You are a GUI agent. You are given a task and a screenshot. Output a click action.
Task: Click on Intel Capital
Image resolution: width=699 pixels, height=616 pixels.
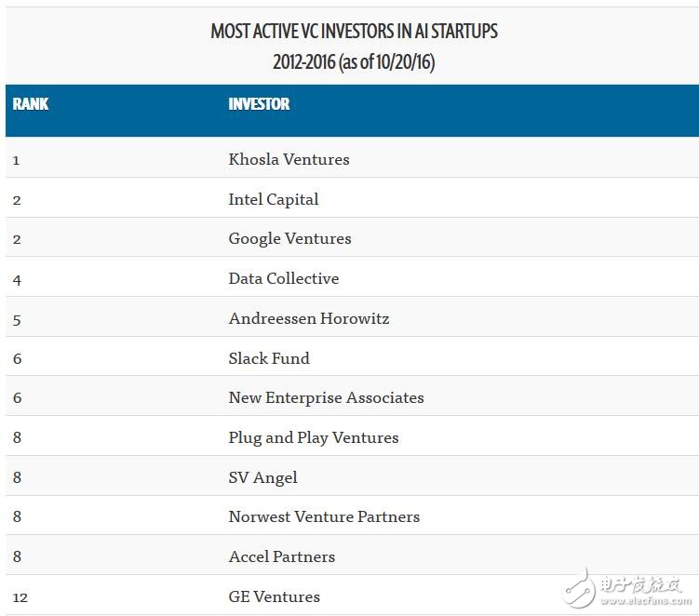pos(274,199)
